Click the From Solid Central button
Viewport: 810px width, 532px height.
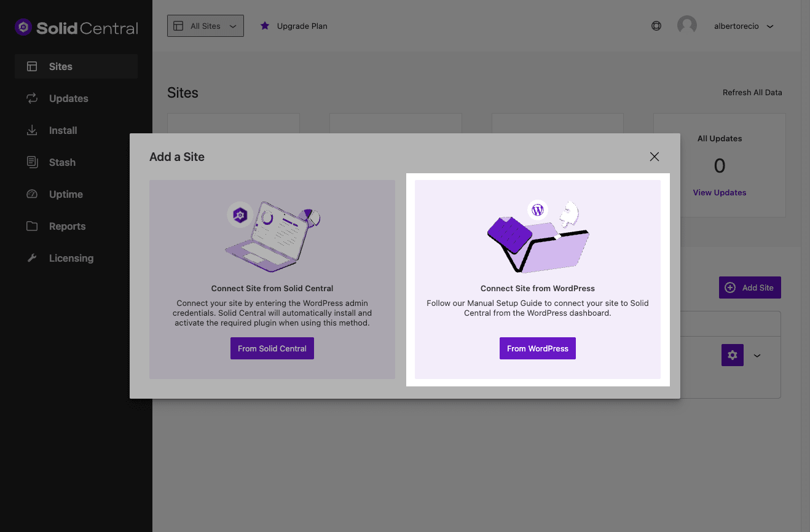pos(272,348)
